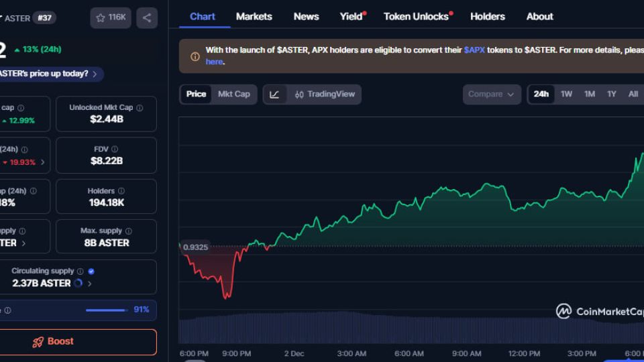Viewport: 644px width, 362px height.
Task: Open the Markets tab
Action: click(x=254, y=16)
